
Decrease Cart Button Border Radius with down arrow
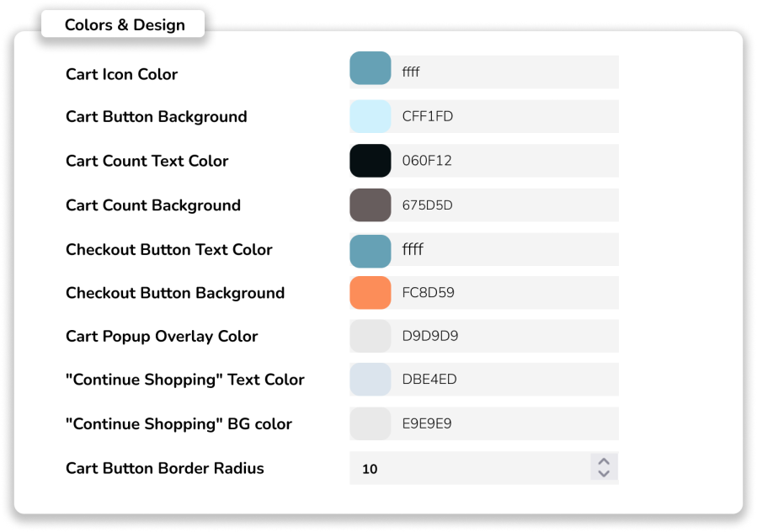coord(603,474)
